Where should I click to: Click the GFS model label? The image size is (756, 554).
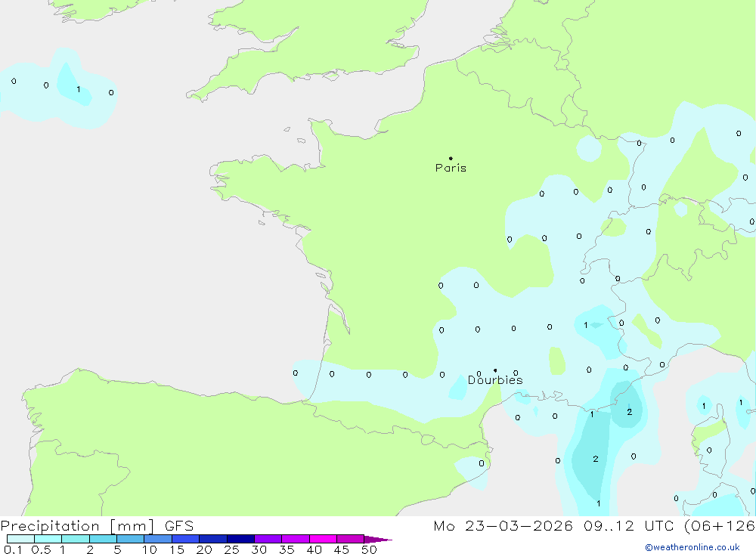[179, 526]
